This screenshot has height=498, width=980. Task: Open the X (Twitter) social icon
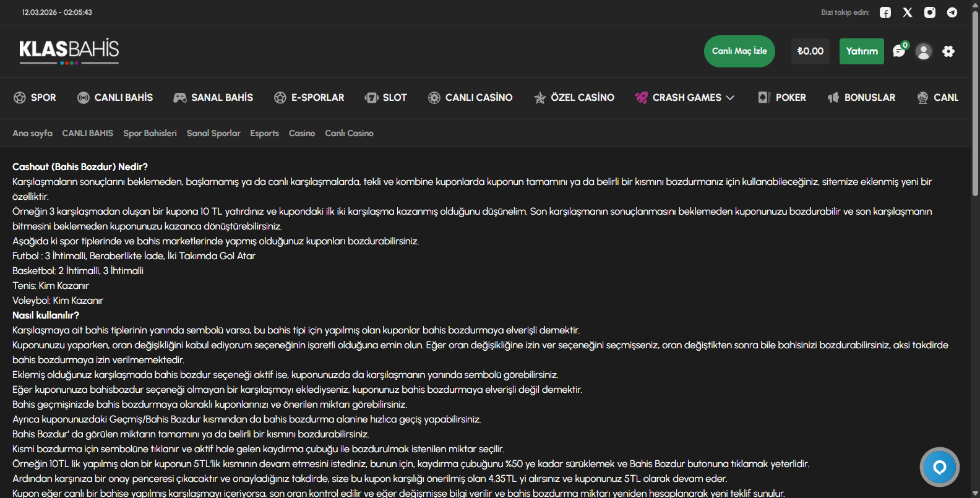click(908, 12)
